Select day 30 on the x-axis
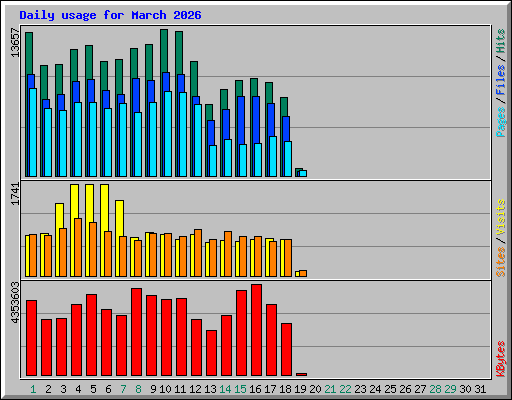 465,389
